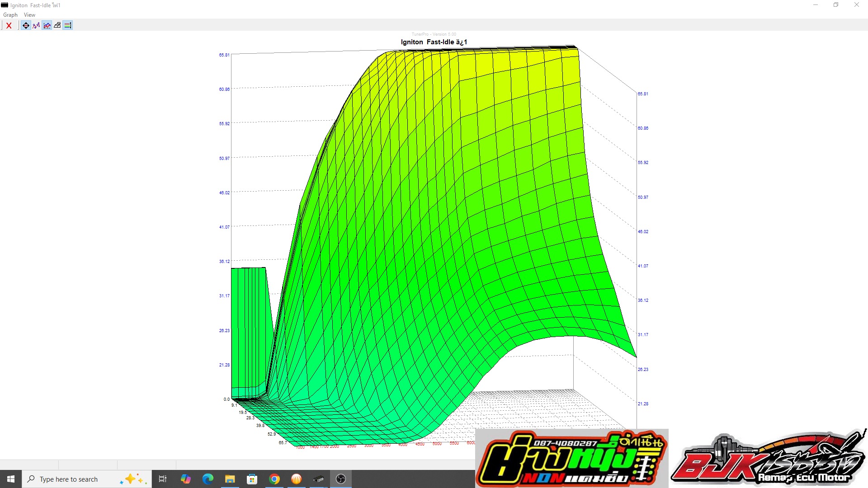Screen dimensions: 868x488
Task: Switch to TunerPro chip icon in taskbar
Action: pos(318,479)
